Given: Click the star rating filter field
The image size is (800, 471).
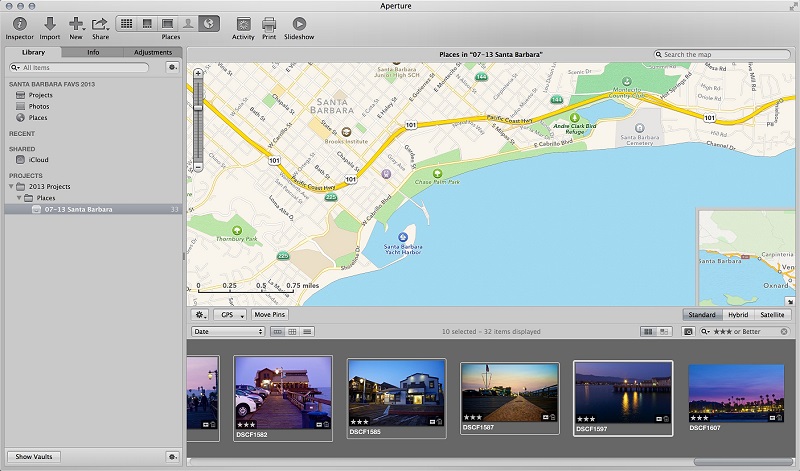Looking at the screenshot, I should tap(745, 332).
